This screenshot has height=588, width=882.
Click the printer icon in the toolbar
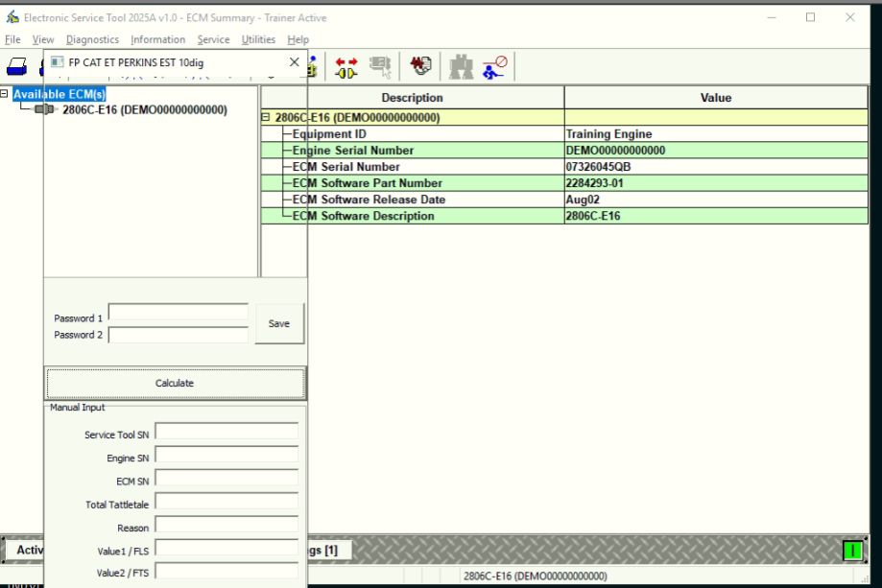(17, 66)
